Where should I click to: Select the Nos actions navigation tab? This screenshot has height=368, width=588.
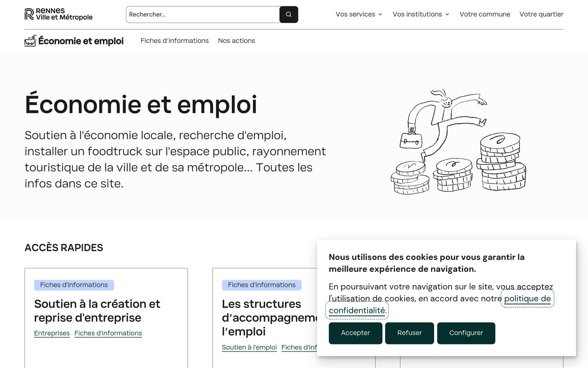coord(236,41)
